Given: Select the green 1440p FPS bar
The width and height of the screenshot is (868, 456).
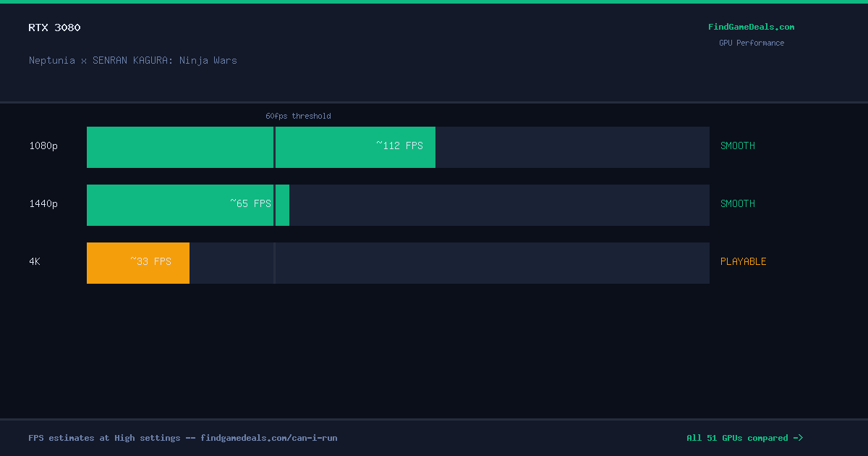Looking at the screenshot, I should tap(188, 206).
